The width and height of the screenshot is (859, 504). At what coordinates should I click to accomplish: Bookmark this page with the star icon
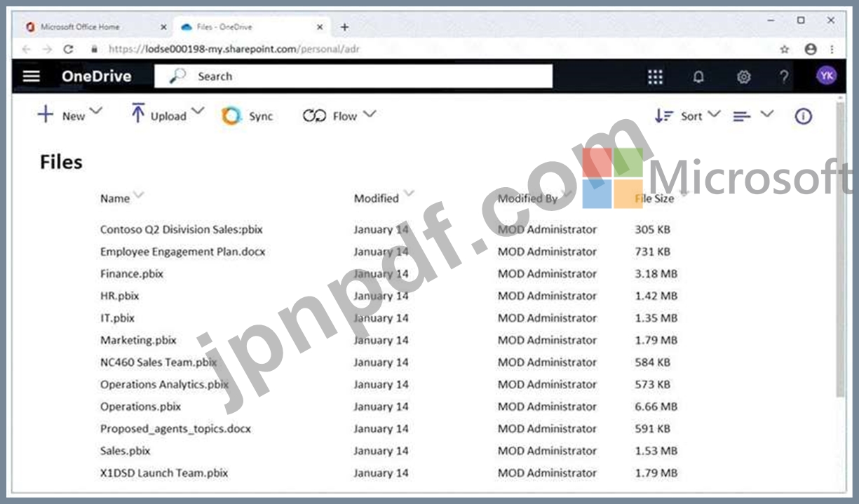point(785,49)
